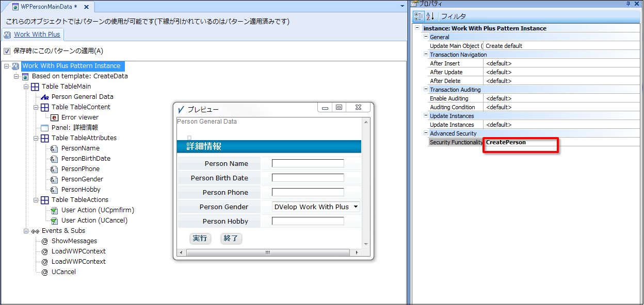The width and height of the screenshot is (644, 305).
Task: Click the Panel 詳細情報 icon
Action: [45, 128]
